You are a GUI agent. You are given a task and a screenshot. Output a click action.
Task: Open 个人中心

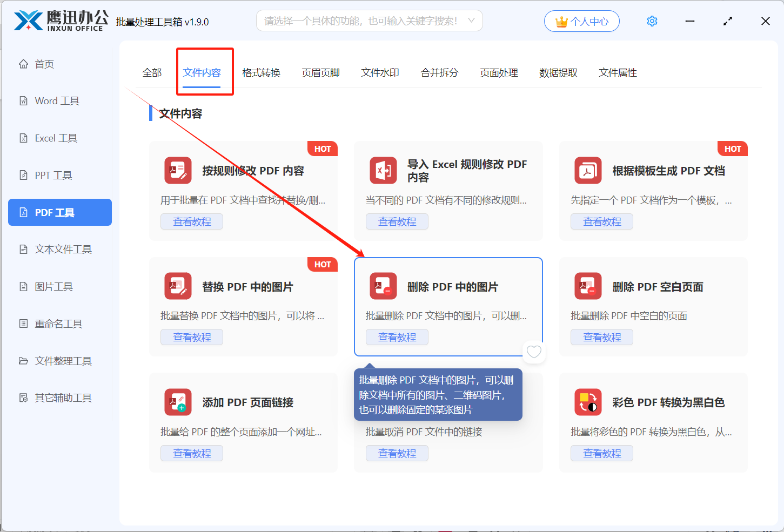[x=582, y=21]
